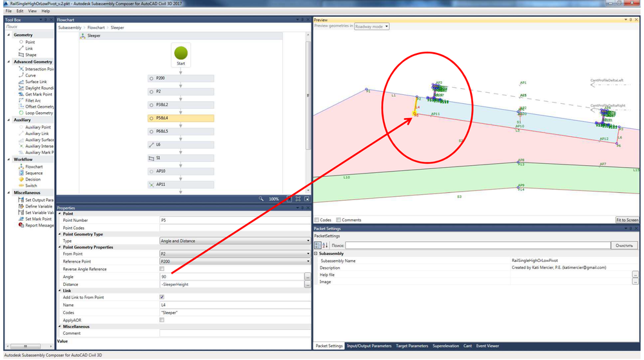Screen dimensions: 644x360
Task: Collapse the Workflow toolbox group
Action: pyautogui.click(x=8, y=159)
